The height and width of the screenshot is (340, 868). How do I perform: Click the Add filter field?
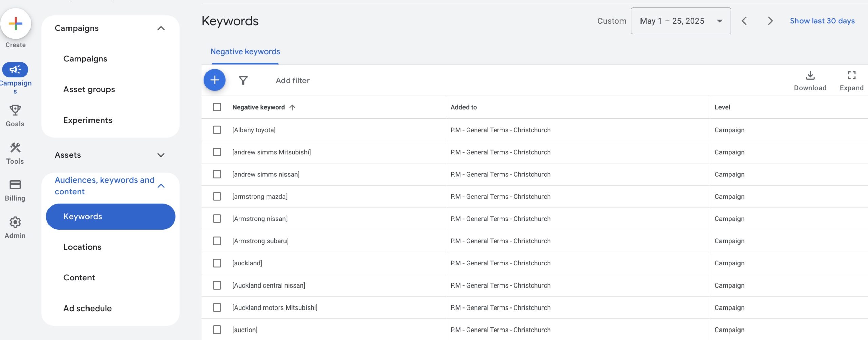coord(293,81)
